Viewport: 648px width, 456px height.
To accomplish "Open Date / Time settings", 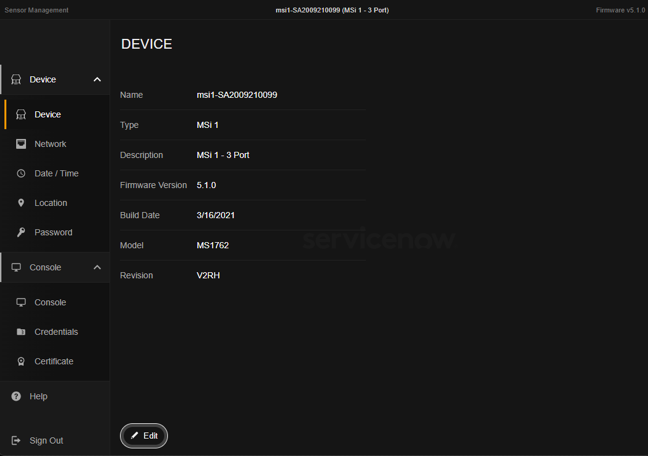I will (57, 173).
